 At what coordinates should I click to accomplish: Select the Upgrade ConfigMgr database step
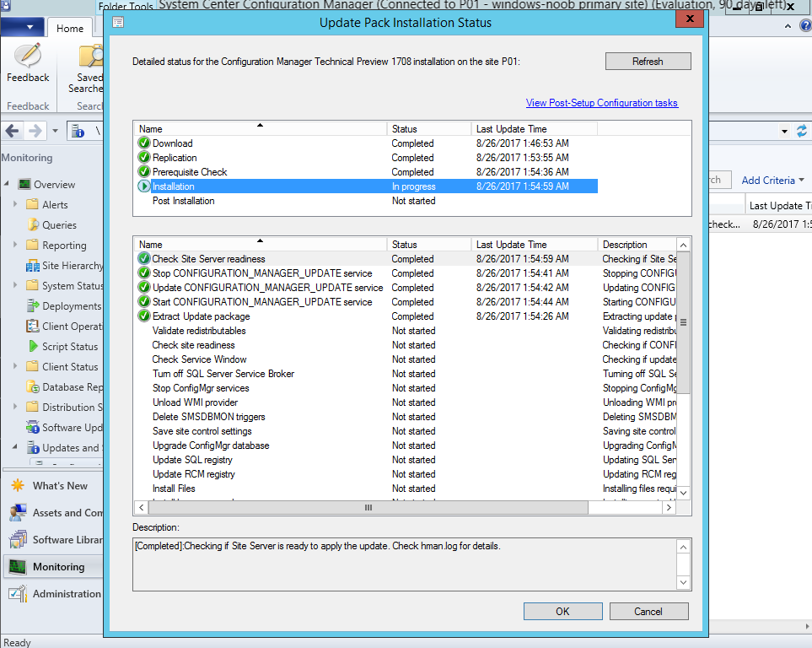pyautogui.click(x=406, y=445)
